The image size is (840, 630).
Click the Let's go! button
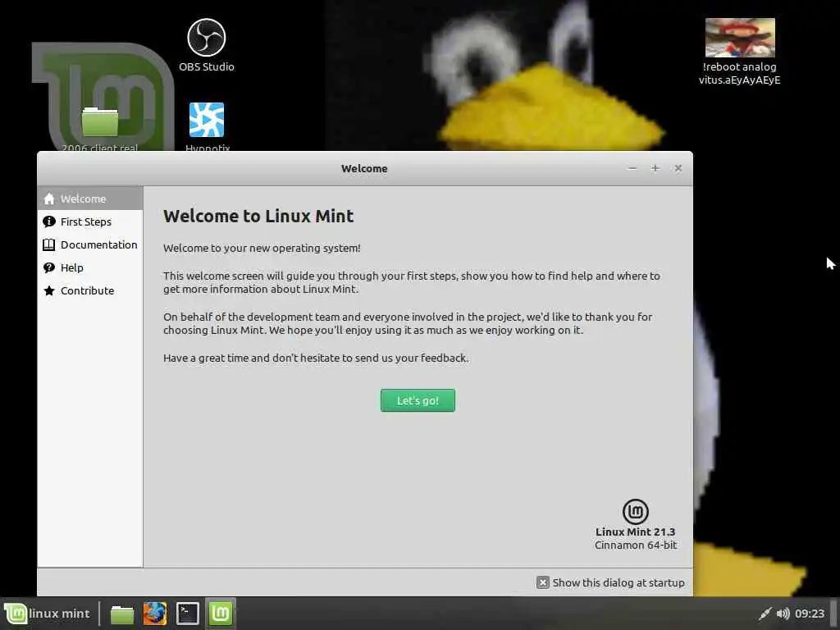pos(418,400)
